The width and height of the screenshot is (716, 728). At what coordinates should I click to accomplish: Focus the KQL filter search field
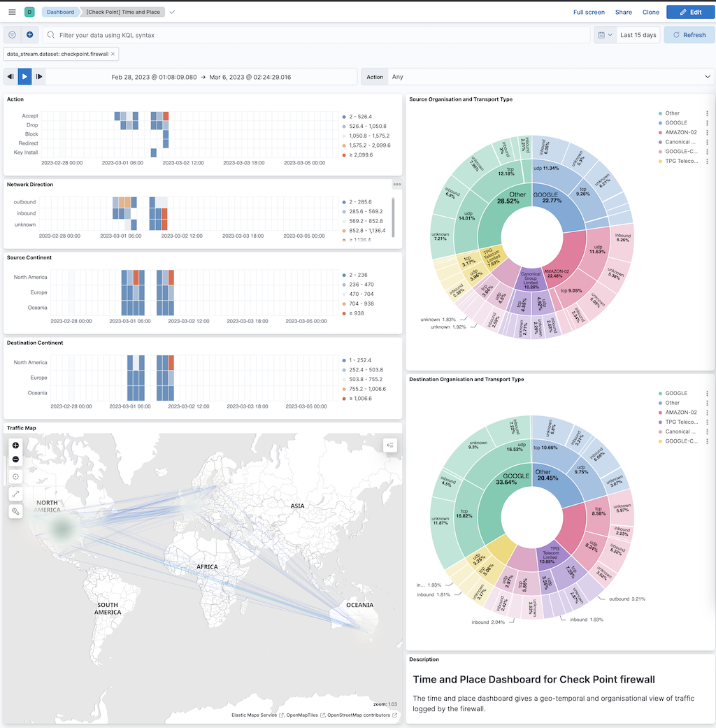315,35
